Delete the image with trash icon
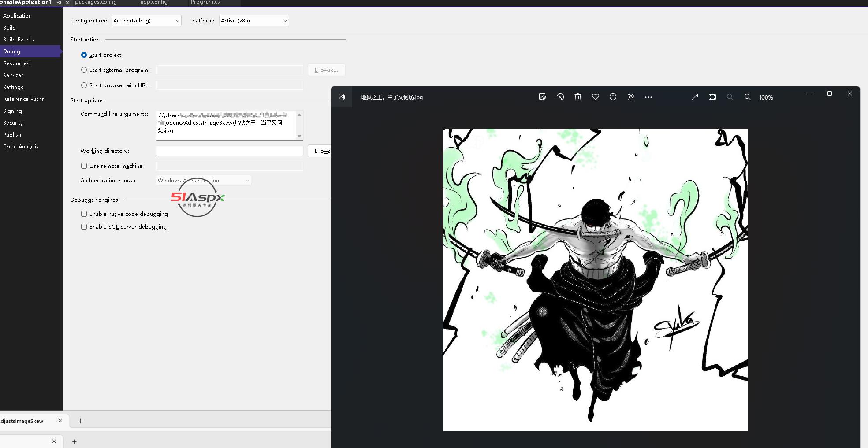 pos(578,97)
